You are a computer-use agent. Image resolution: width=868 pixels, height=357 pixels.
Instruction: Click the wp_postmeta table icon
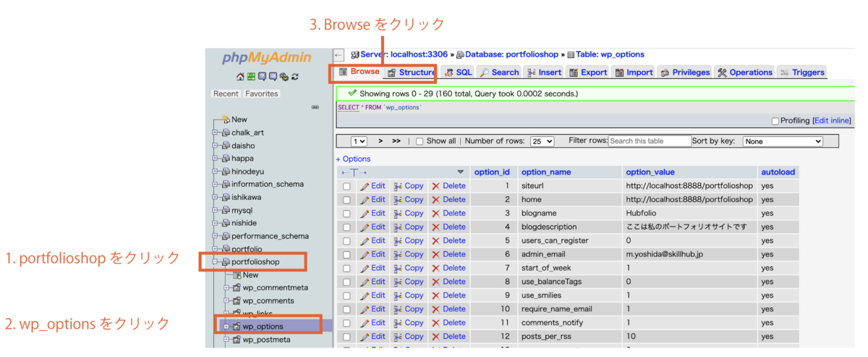point(237,340)
